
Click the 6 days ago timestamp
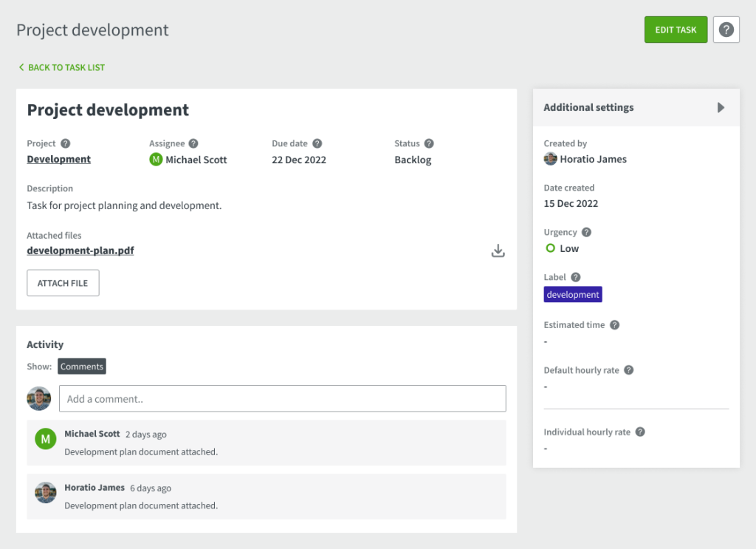[x=151, y=488]
